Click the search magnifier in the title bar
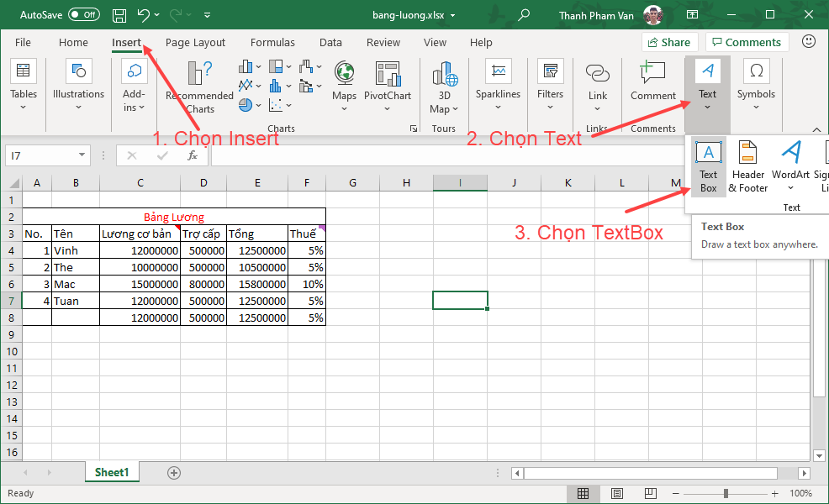829x504 pixels. (524, 15)
